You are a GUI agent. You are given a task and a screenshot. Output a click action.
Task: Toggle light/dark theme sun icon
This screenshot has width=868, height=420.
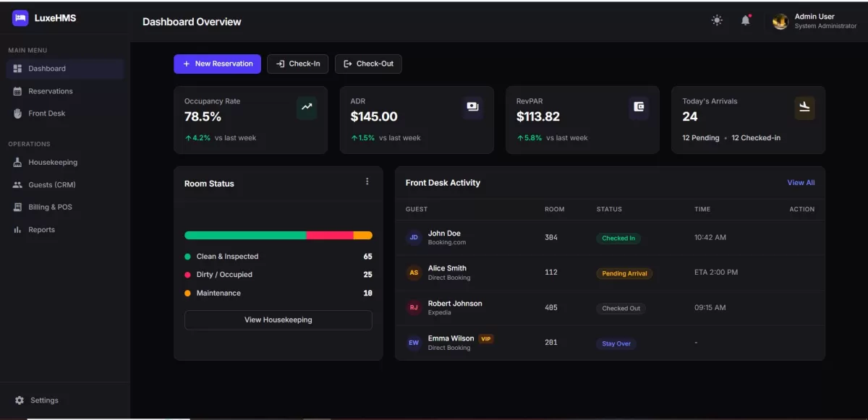(x=716, y=20)
